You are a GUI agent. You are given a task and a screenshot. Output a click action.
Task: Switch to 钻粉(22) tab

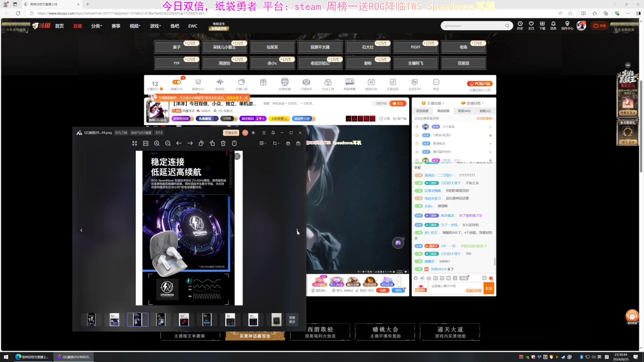coord(485,111)
